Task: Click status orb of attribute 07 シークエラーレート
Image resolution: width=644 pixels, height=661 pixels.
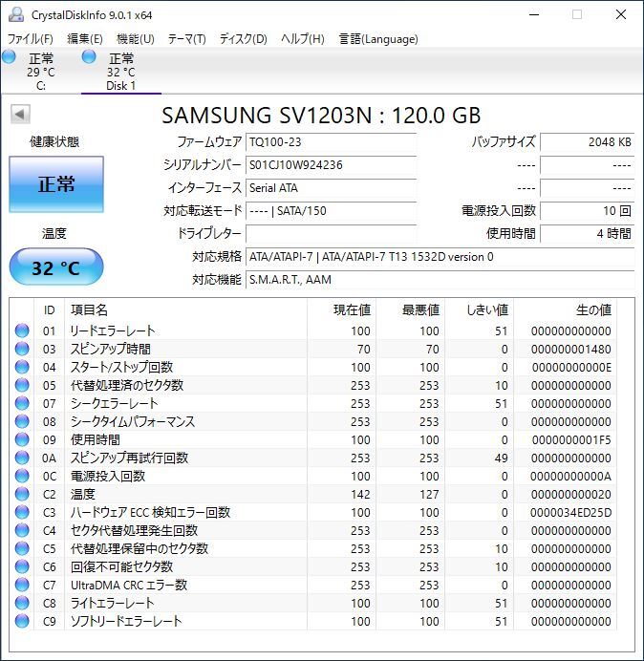Action: [x=22, y=403]
